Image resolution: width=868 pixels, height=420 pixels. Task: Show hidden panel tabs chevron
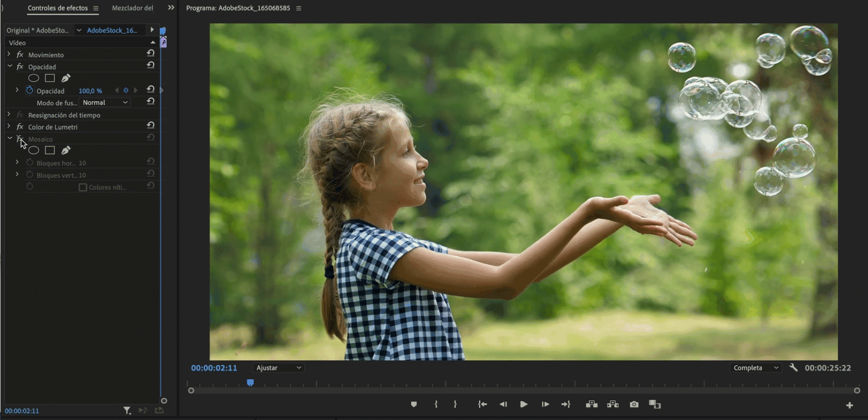(171, 8)
